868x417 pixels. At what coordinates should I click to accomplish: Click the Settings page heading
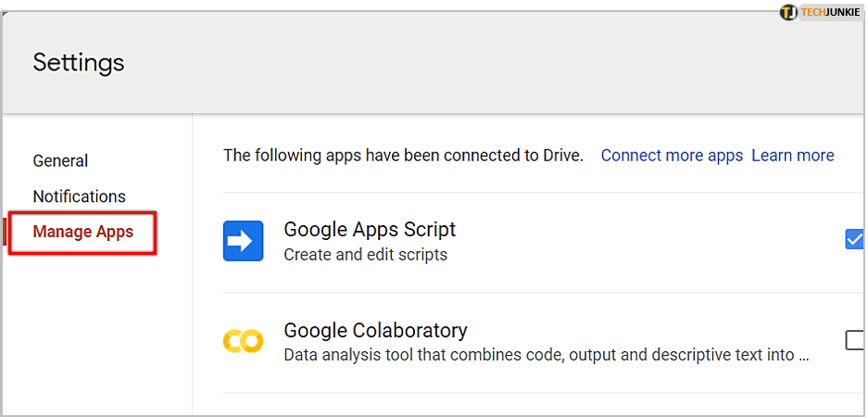(79, 63)
